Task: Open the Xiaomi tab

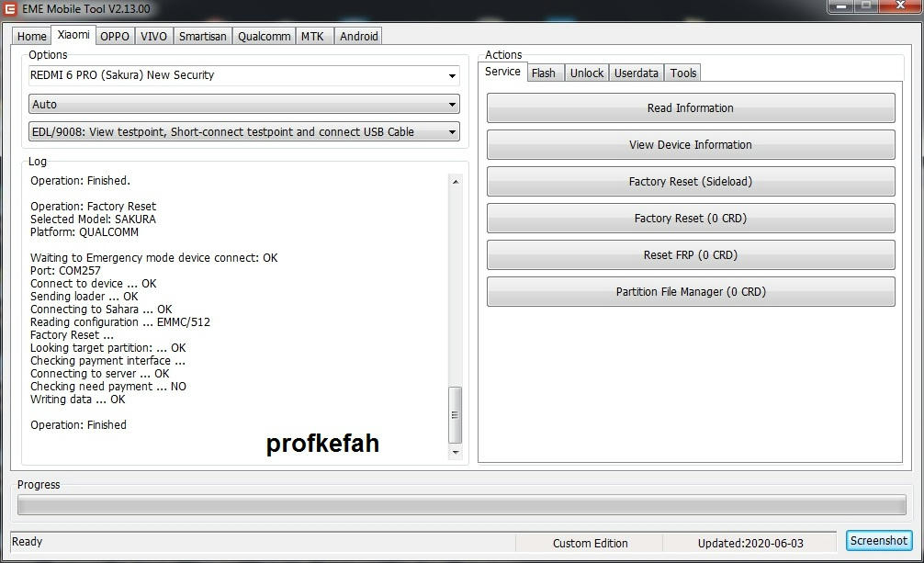Action: (73, 35)
